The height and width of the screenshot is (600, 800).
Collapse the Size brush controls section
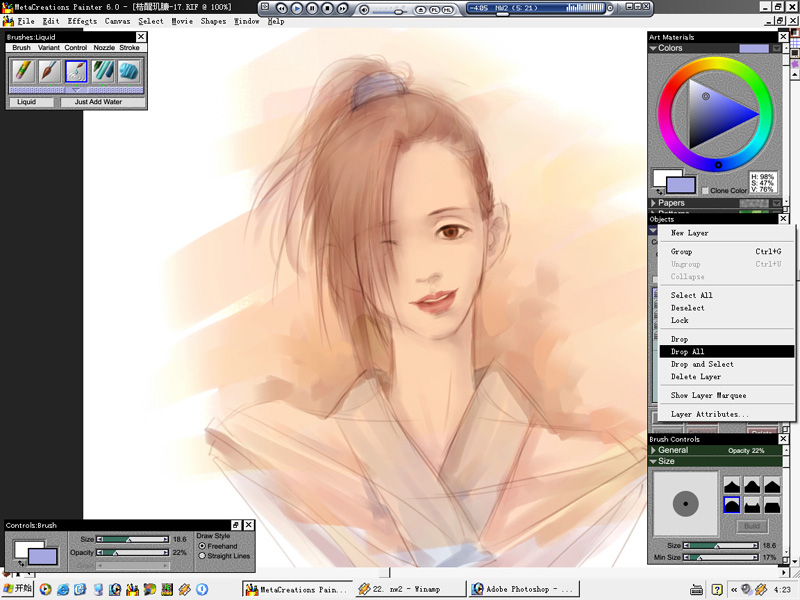[x=653, y=461]
